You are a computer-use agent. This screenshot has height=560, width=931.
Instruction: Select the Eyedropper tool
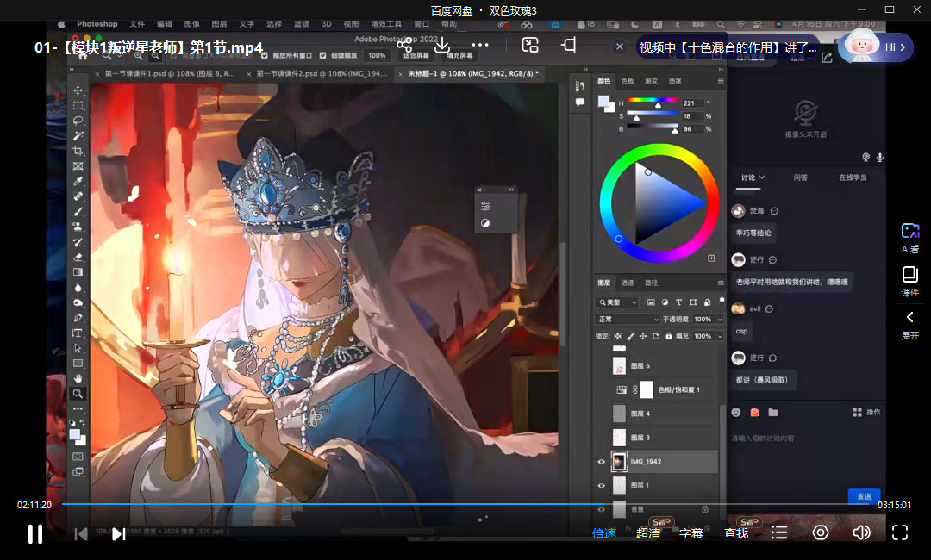click(x=78, y=182)
